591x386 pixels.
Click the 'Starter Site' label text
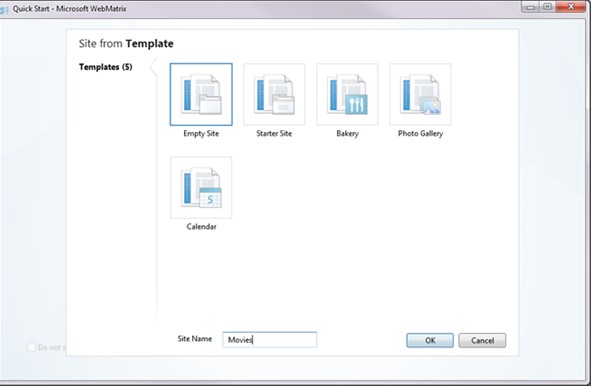coord(274,133)
